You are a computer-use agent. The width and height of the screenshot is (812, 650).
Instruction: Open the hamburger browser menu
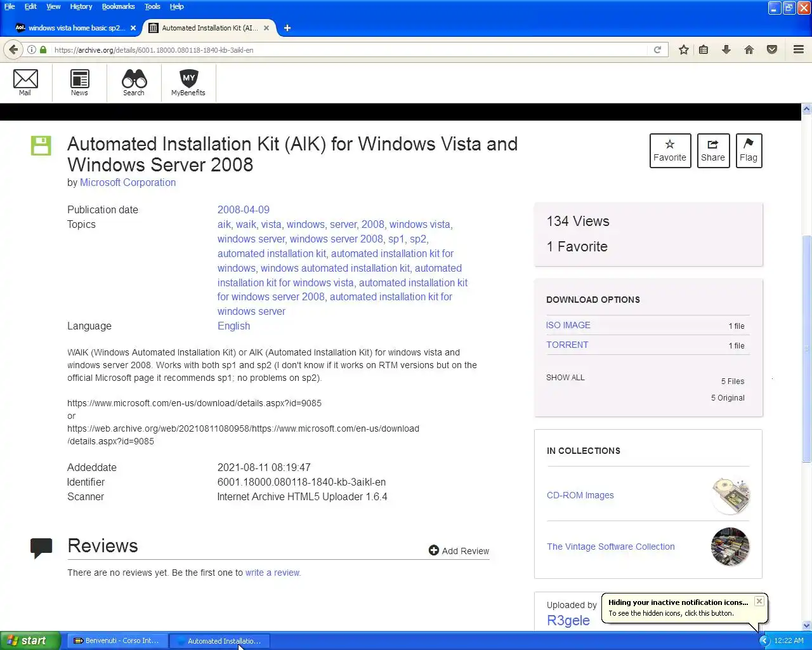click(x=799, y=50)
